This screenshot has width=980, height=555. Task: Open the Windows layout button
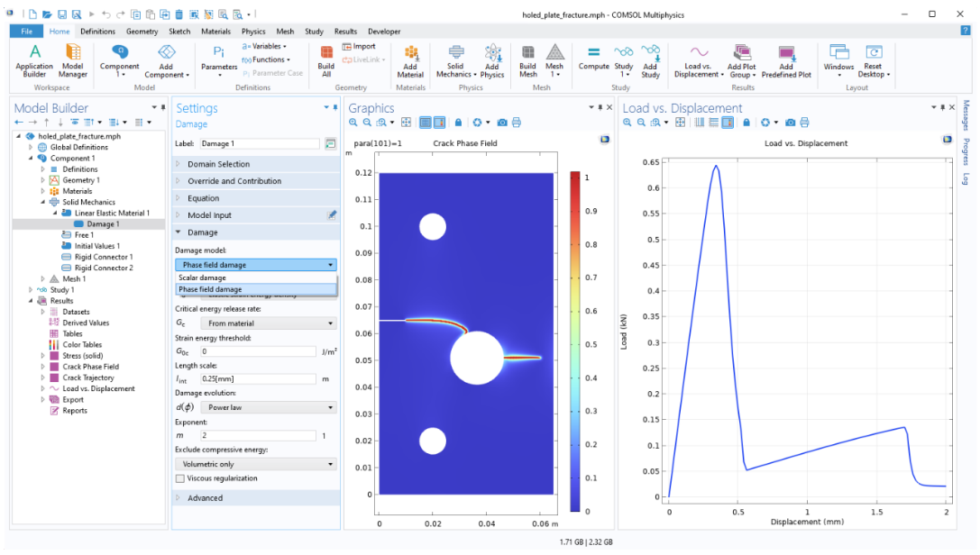[x=838, y=61]
